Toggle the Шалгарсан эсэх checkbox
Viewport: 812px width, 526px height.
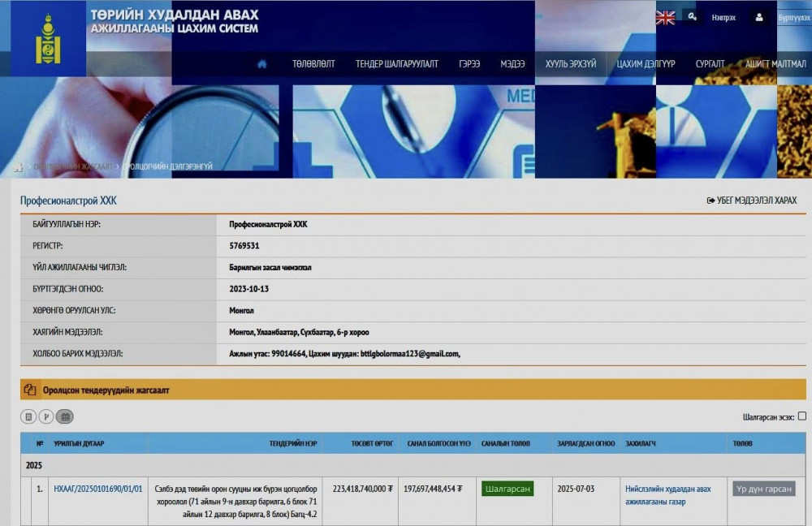pyautogui.click(x=801, y=416)
